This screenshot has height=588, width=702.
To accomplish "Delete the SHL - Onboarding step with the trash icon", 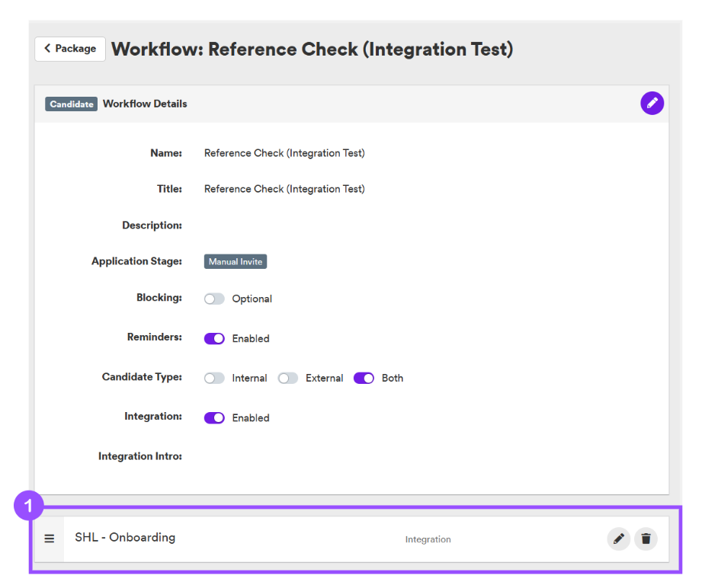I will (646, 538).
